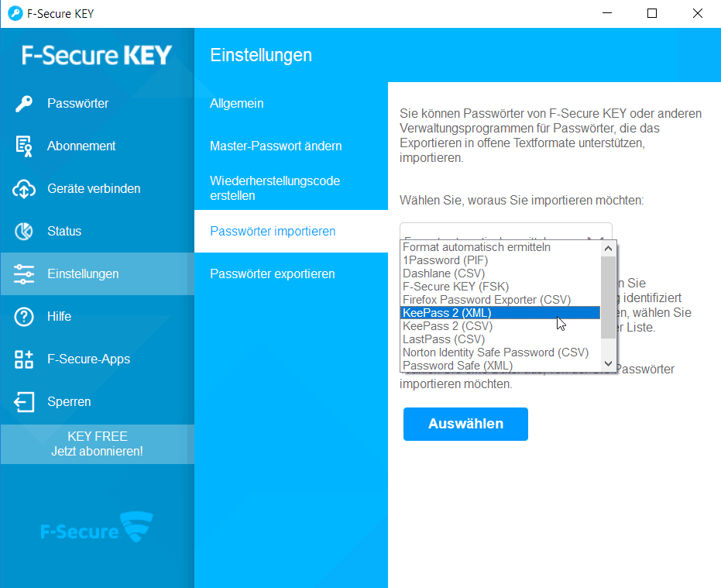Image resolution: width=721 pixels, height=588 pixels.
Task: Open Passwörter exportieren settings
Action: [291, 273]
